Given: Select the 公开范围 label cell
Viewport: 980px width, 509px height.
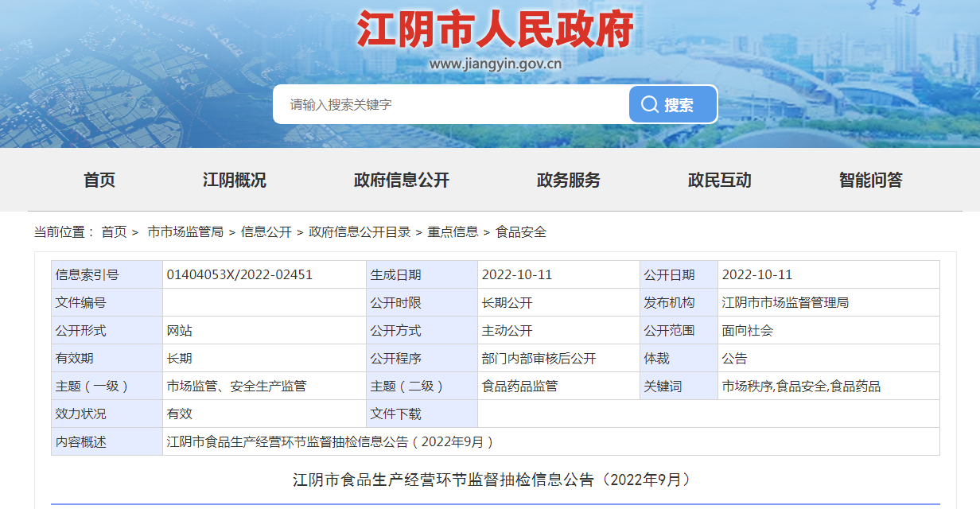Looking at the screenshot, I should tap(679, 331).
